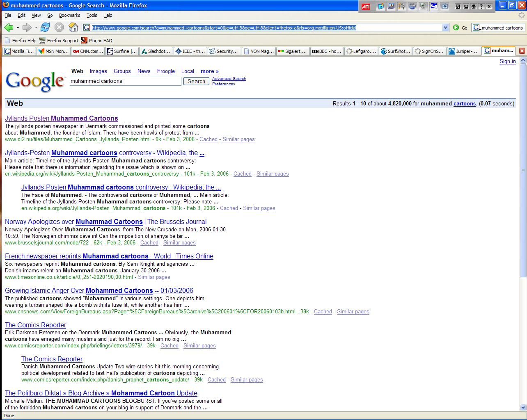Image resolution: width=527 pixels, height=420 pixels.
Task: Go back with the green arrow
Action: pos(9,27)
